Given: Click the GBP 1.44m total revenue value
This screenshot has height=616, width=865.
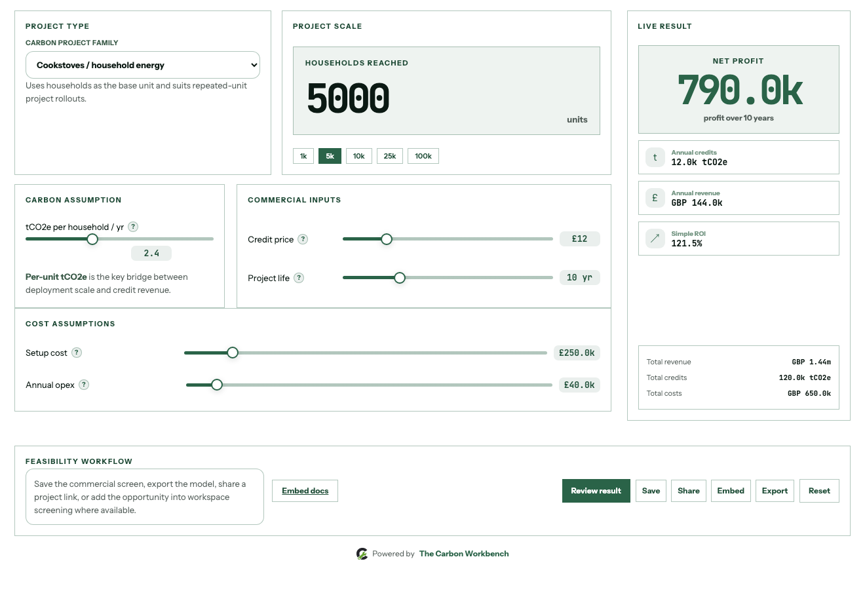Looking at the screenshot, I should coord(811,362).
